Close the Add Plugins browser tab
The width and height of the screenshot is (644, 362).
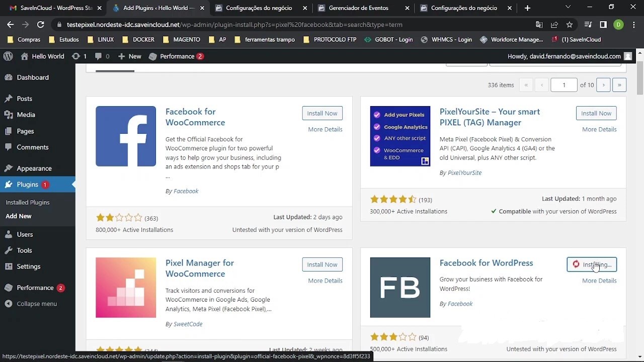[x=202, y=8]
